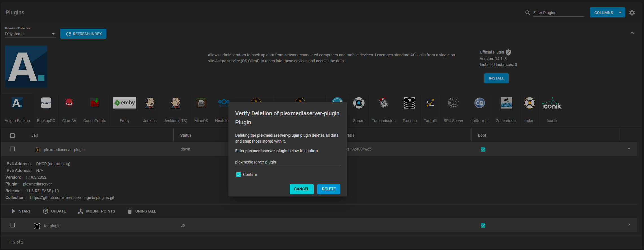Select the BackupPC plugin icon
644x250 pixels.
click(46, 103)
